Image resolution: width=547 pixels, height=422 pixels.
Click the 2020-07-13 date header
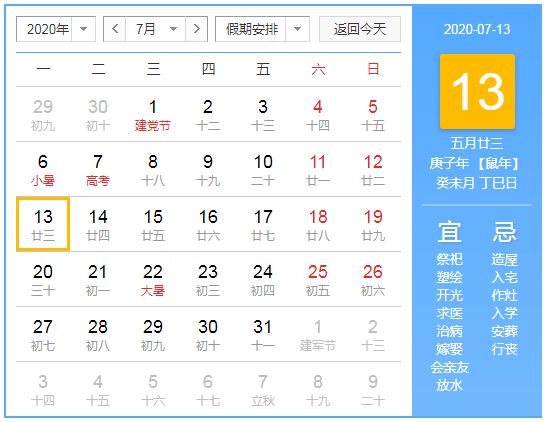pyautogui.click(x=477, y=29)
